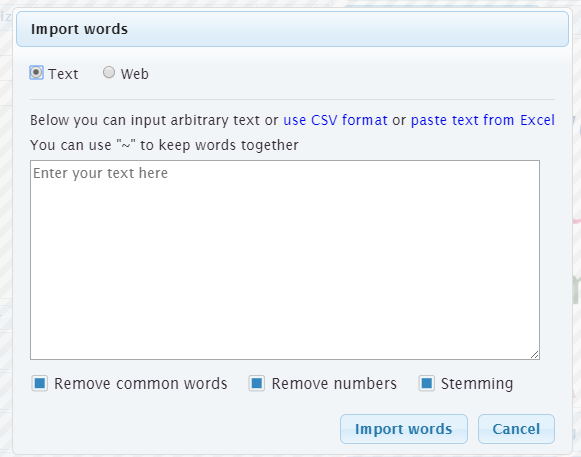Click the 'Remove common words' label text
Viewport: 581px width, 457px height.
141,384
